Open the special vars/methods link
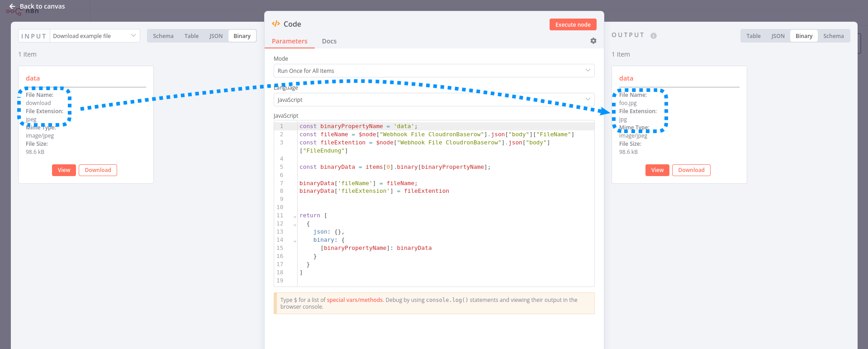The height and width of the screenshot is (349, 868). click(355, 300)
